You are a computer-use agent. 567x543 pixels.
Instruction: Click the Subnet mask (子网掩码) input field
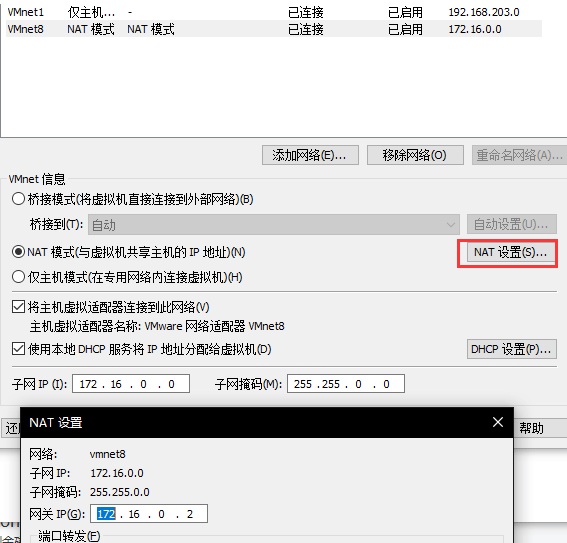click(346, 384)
